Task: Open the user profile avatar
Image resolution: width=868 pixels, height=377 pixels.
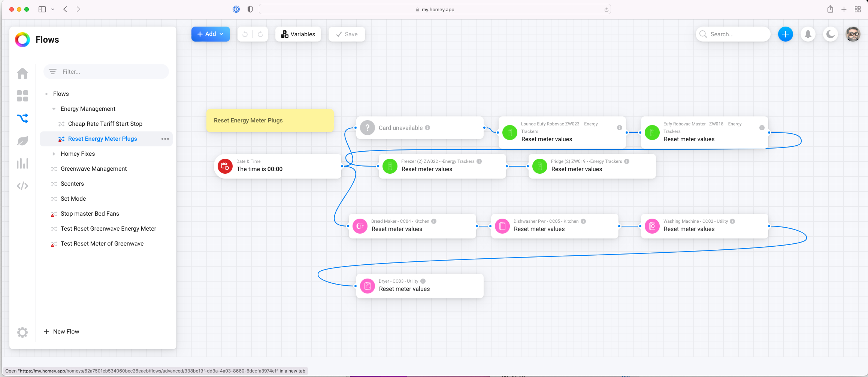Action: (x=853, y=34)
